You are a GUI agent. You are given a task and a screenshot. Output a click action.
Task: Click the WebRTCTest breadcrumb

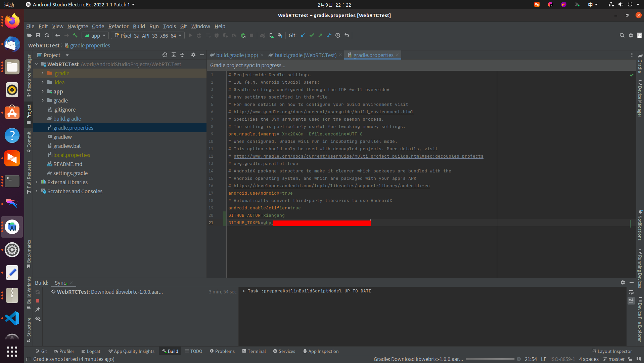pyautogui.click(x=44, y=45)
